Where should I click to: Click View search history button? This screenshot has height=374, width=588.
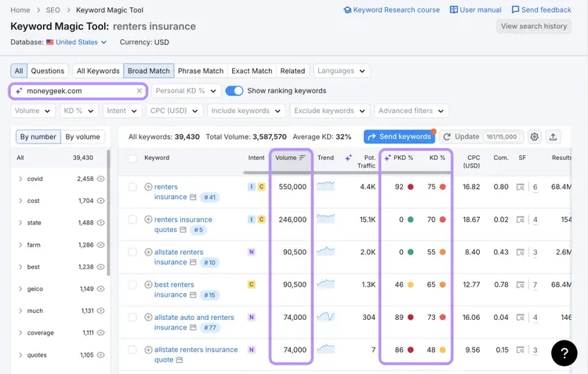(x=534, y=26)
